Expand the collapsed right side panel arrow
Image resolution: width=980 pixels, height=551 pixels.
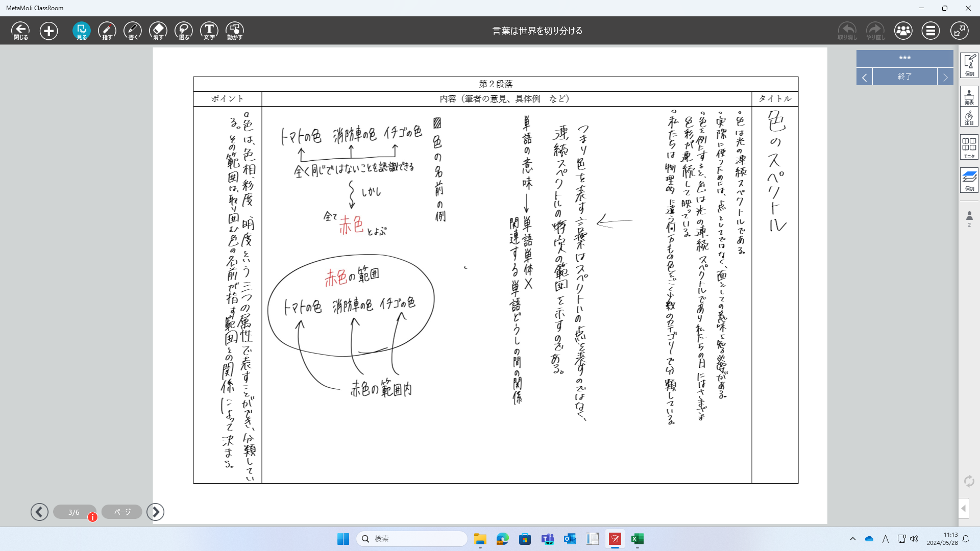(963, 508)
